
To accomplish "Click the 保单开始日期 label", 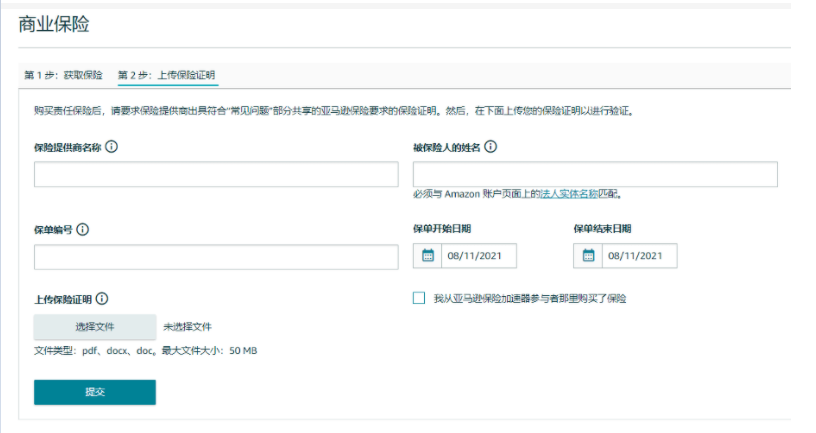I will (442, 228).
